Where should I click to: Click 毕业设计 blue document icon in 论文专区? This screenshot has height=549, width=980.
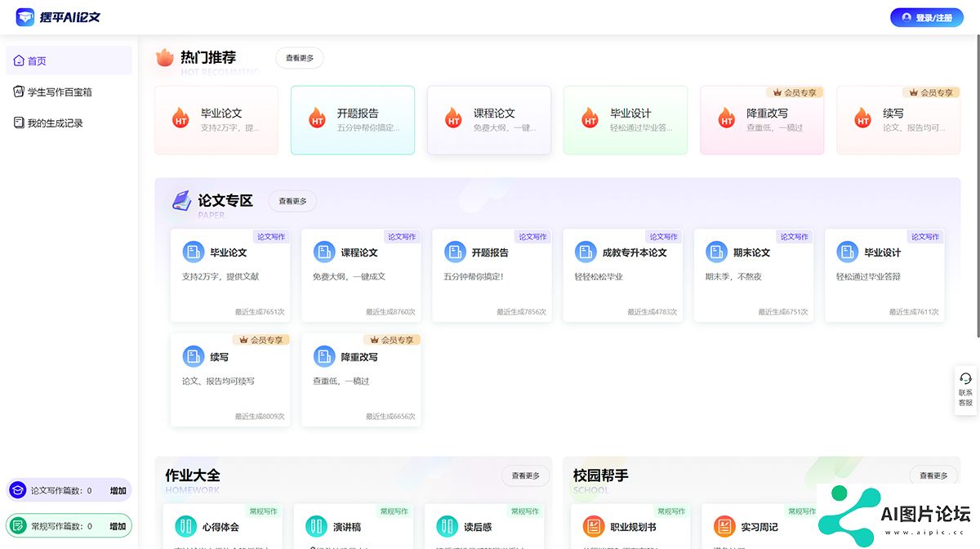(x=847, y=252)
